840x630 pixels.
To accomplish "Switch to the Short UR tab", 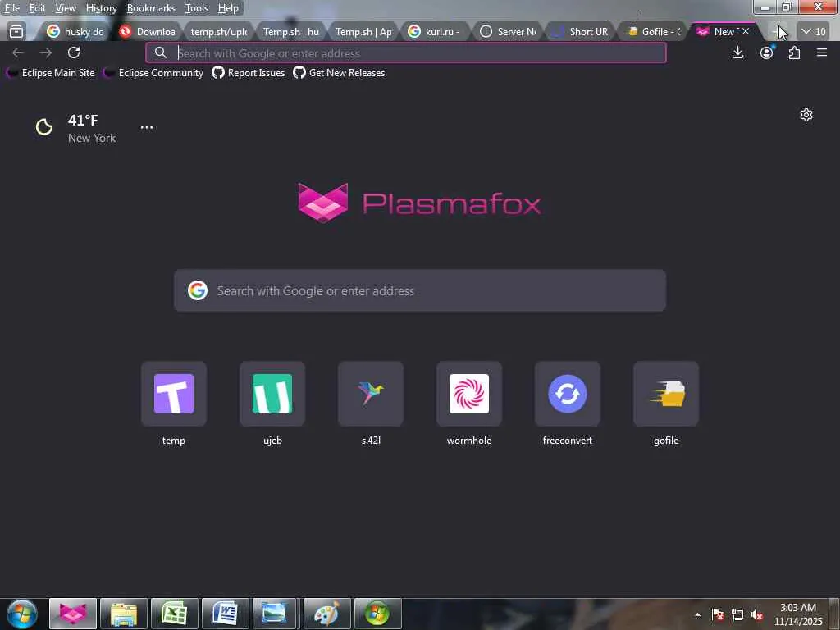I will 580,32.
